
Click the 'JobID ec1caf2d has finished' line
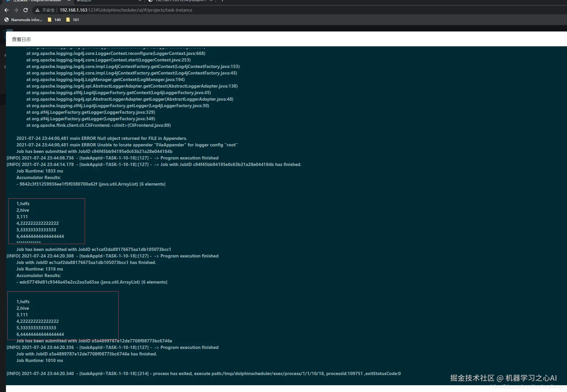click(86, 263)
